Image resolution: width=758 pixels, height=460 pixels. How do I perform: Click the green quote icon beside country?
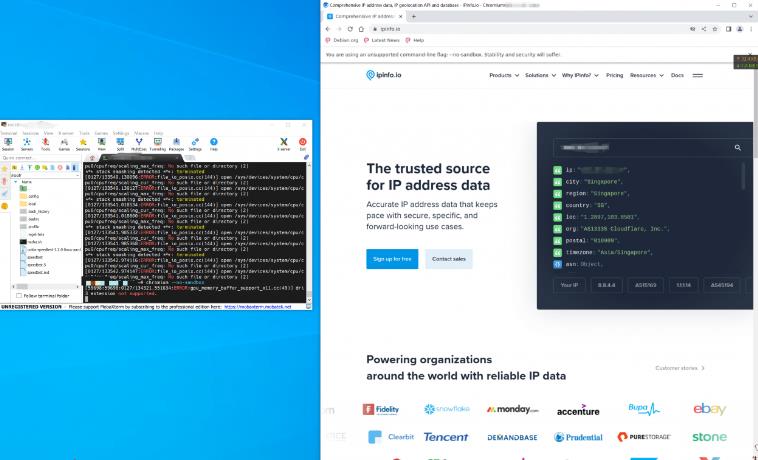[557, 205]
